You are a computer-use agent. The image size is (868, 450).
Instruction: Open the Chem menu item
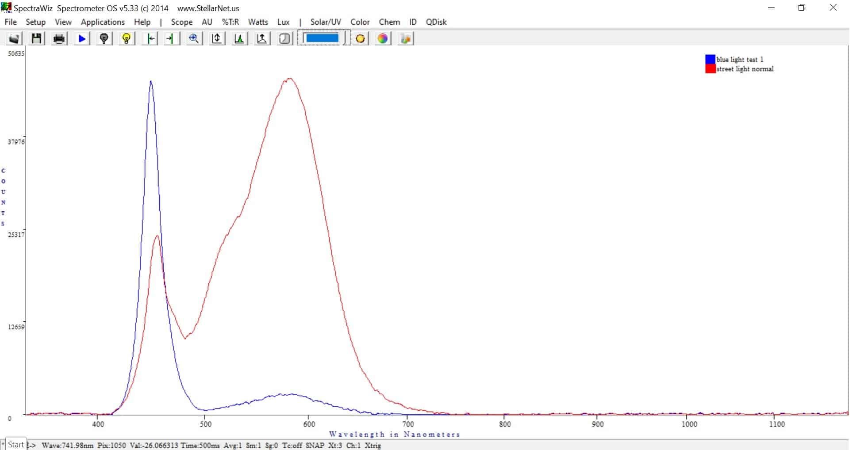pyautogui.click(x=389, y=22)
